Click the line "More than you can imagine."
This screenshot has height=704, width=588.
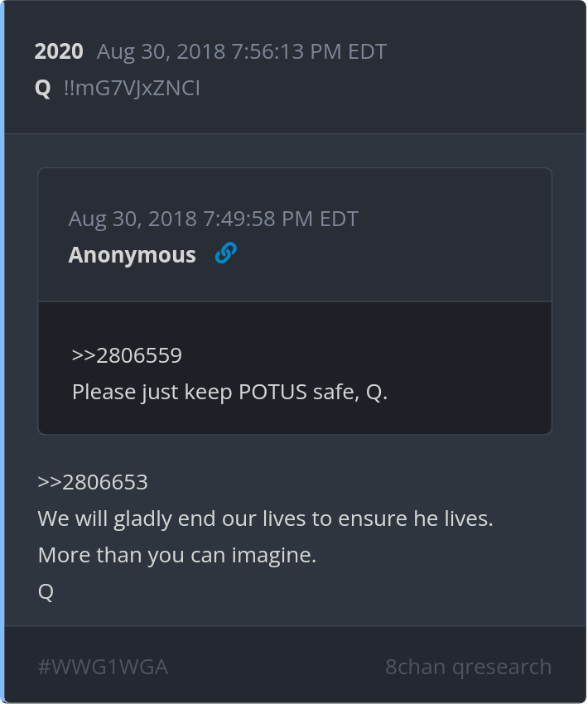point(177,556)
